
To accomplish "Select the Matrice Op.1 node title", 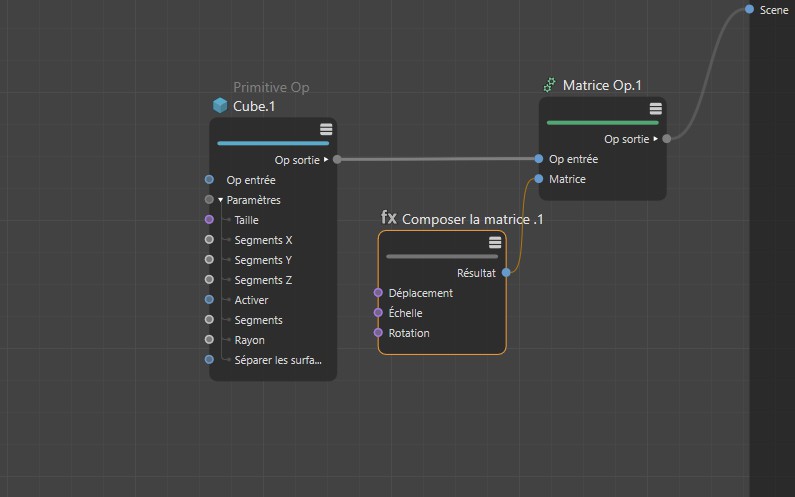I will [x=600, y=86].
